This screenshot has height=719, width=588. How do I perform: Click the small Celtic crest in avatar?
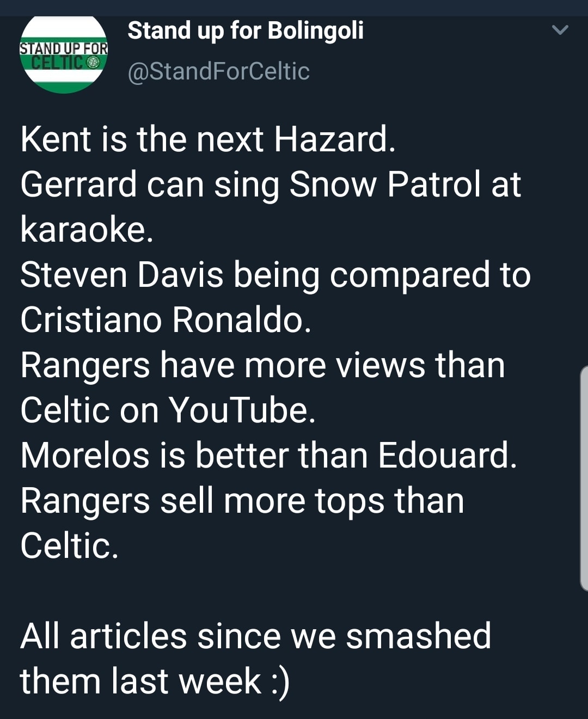coord(94,63)
